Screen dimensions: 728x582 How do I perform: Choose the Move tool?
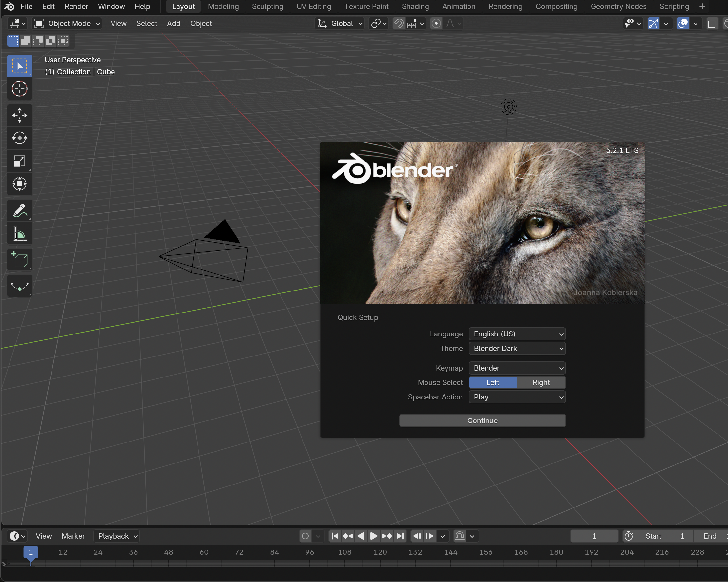tap(20, 115)
